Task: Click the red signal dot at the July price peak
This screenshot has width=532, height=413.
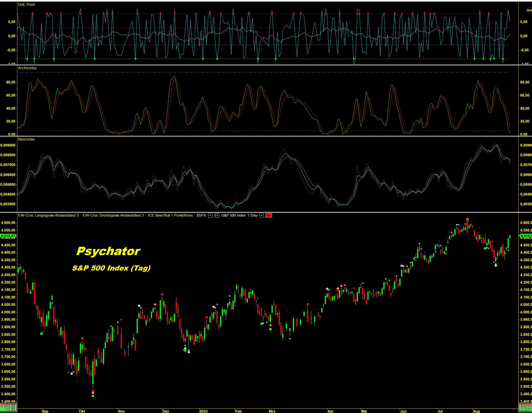Action: [467, 220]
